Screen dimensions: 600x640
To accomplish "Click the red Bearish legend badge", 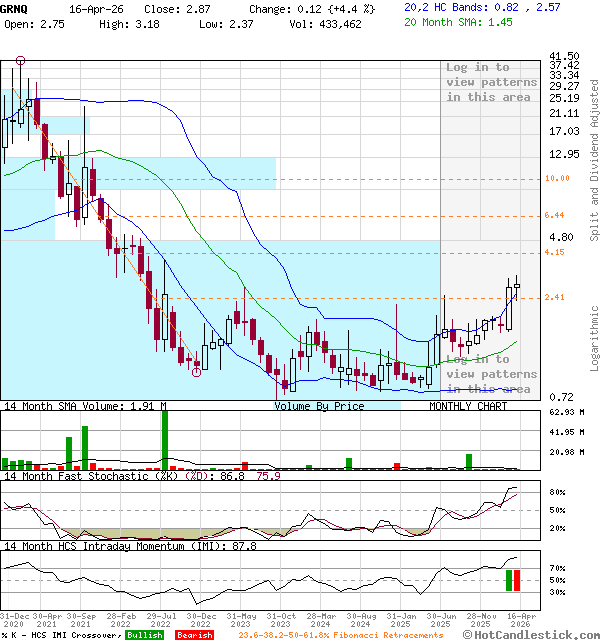I will (194, 634).
